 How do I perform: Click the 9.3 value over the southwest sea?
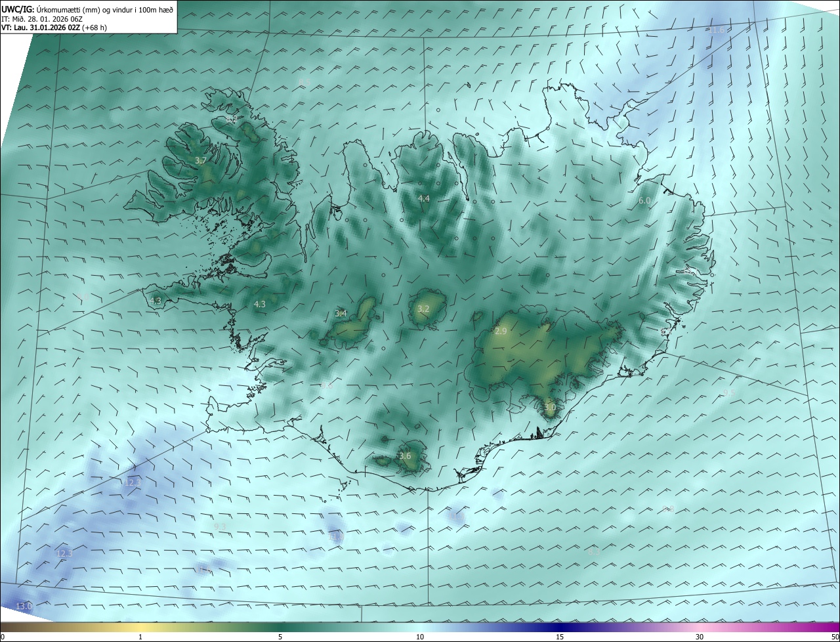pyautogui.click(x=220, y=526)
